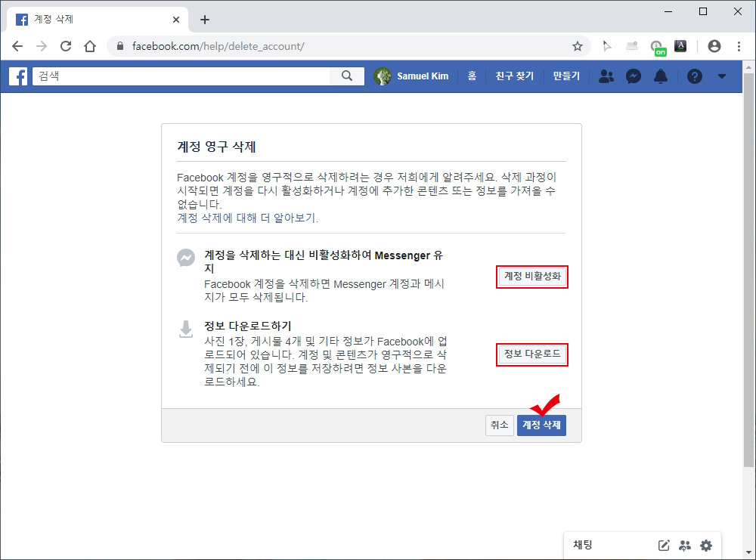The image size is (756, 560).
Task: Go to 홈 in the top bar
Action: click(472, 76)
